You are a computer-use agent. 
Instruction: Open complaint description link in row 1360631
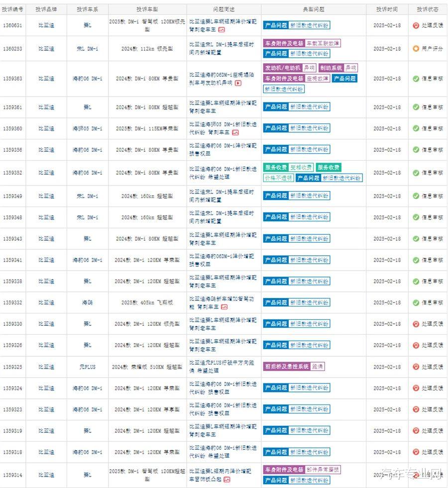(x=223, y=25)
